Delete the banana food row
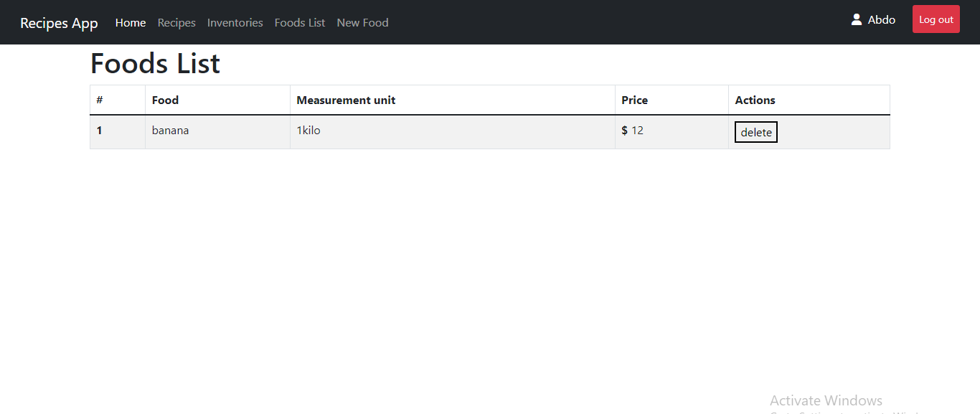 755,133
